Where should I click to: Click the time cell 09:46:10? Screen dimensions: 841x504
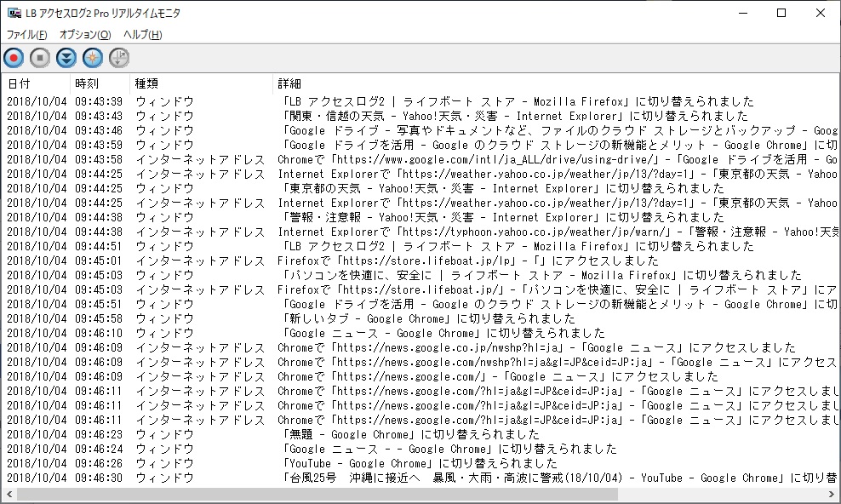tap(99, 333)
